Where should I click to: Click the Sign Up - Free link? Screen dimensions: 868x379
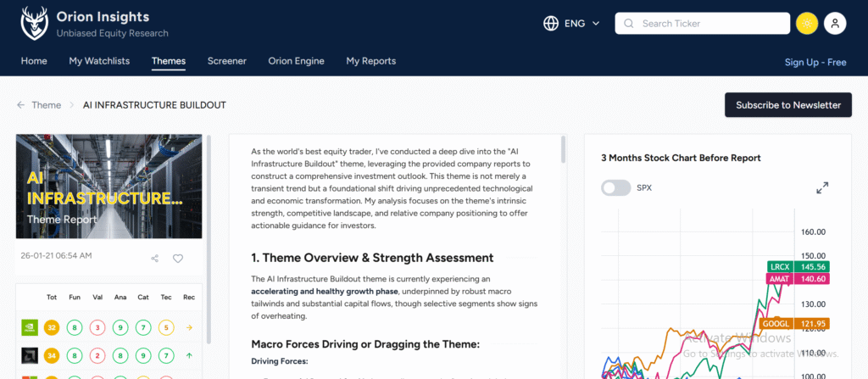click(815, 62)
